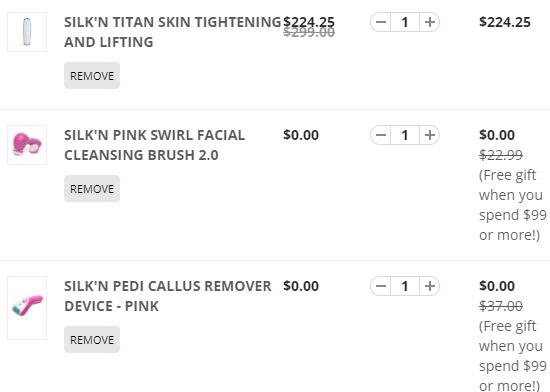Open Pink Swirl cleansing brush thumbnail

tap(27, 145)
